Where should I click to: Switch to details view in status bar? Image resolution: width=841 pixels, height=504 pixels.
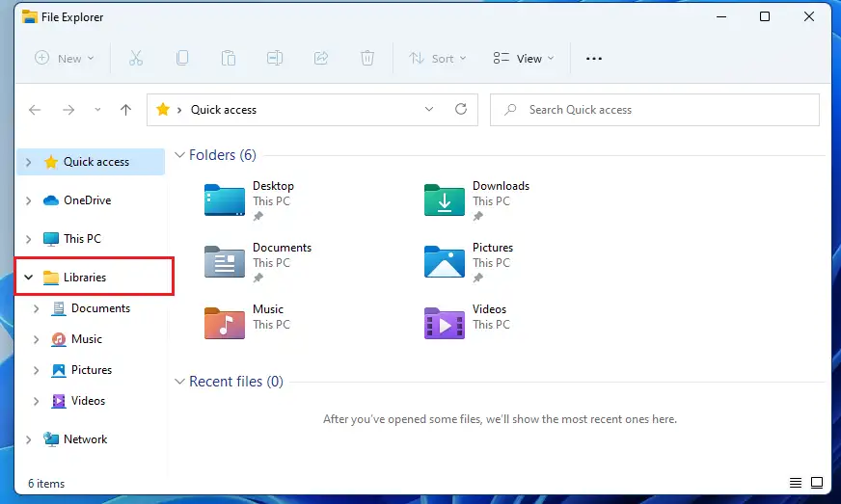coord(796,483)
